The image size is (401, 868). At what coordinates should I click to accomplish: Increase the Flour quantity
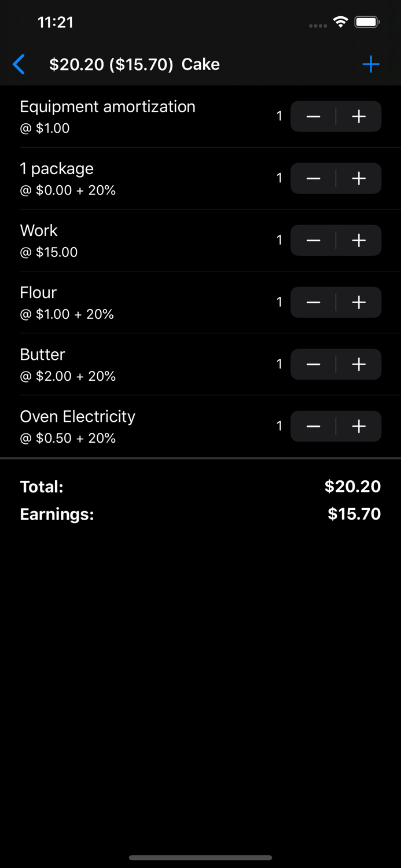pos(358,302)
